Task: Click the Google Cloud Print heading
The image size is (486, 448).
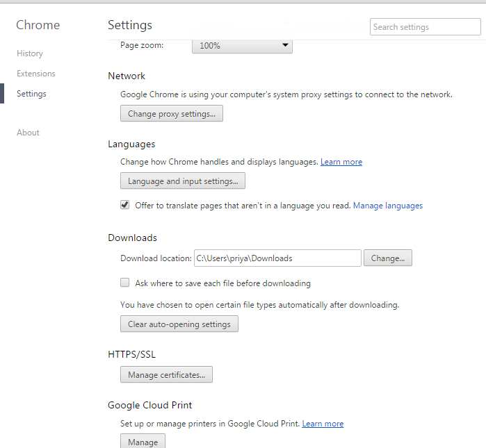Action: point(150,405)
